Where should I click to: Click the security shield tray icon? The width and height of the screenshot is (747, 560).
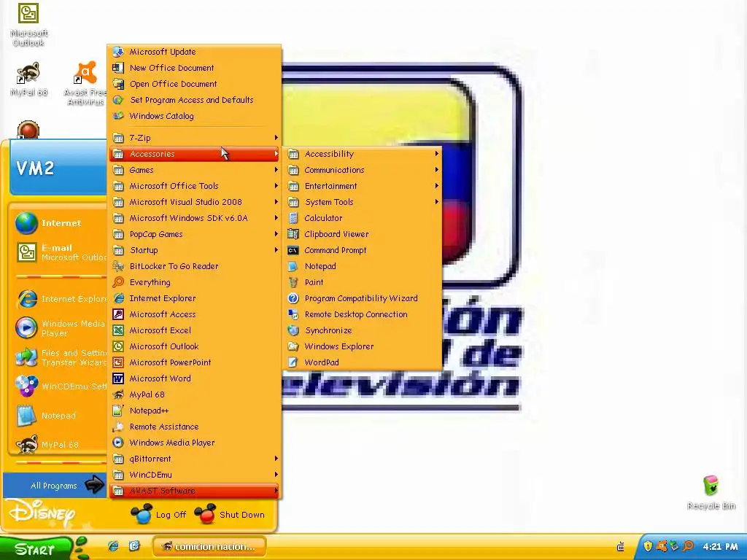click(x=648, y=546)
